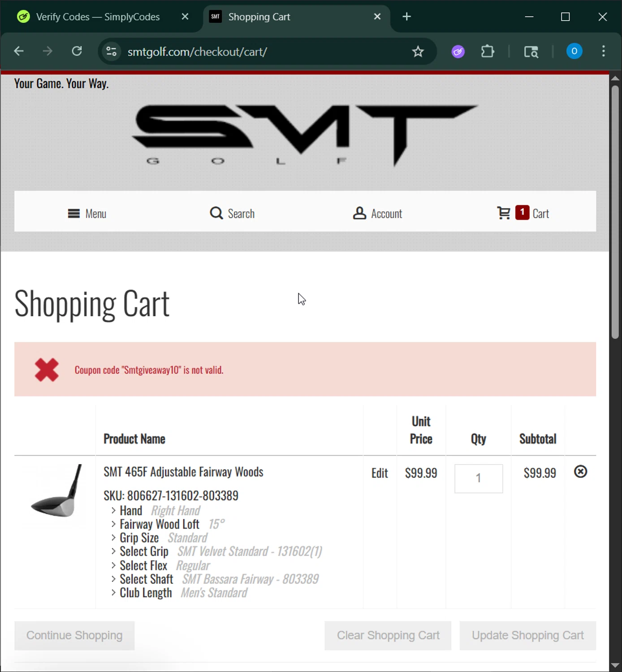Click the Grip Size value Standard
The height and width of the screenshot is (672, 622).
click(187, 538)
